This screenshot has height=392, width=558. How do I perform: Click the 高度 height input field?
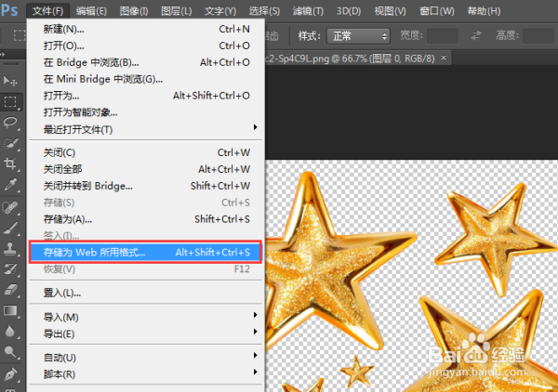(538, 35)
